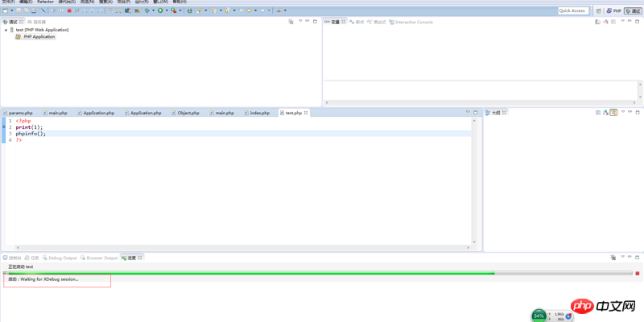
Task: Switch to the Debug Output tab
Action: (x=60, y=258)
